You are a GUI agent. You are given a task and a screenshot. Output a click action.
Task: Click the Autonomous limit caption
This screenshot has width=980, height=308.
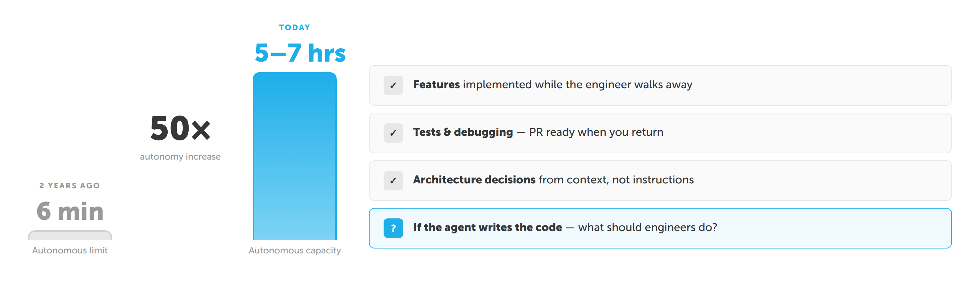click(x=70, y=251)
